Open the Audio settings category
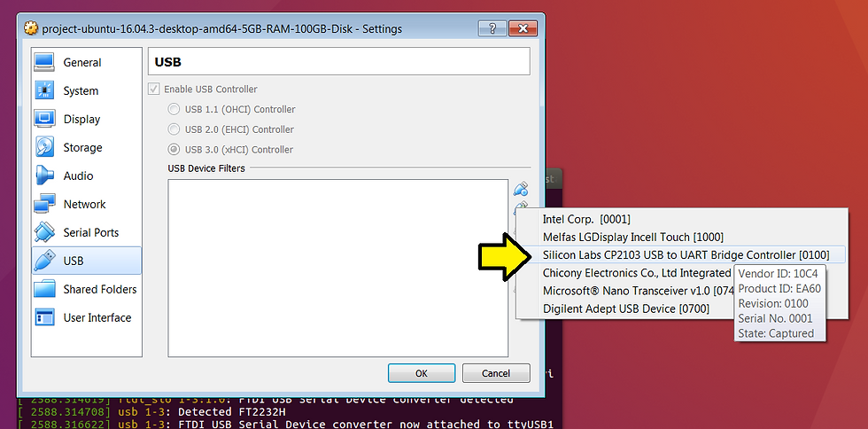The height and width of the screenshot is (429, 868). tap(87, 175)
